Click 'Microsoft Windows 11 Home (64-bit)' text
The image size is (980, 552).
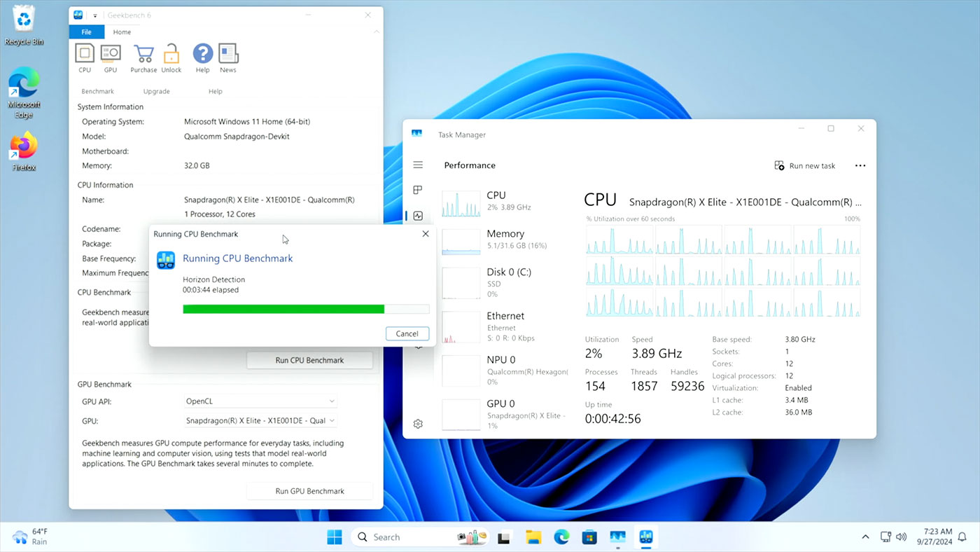coord(247,122)
